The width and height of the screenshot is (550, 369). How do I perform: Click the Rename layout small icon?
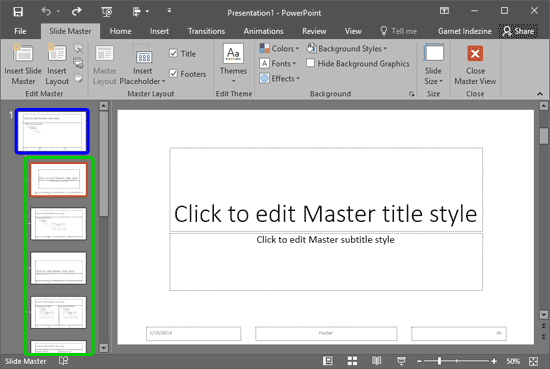[78, 63]
